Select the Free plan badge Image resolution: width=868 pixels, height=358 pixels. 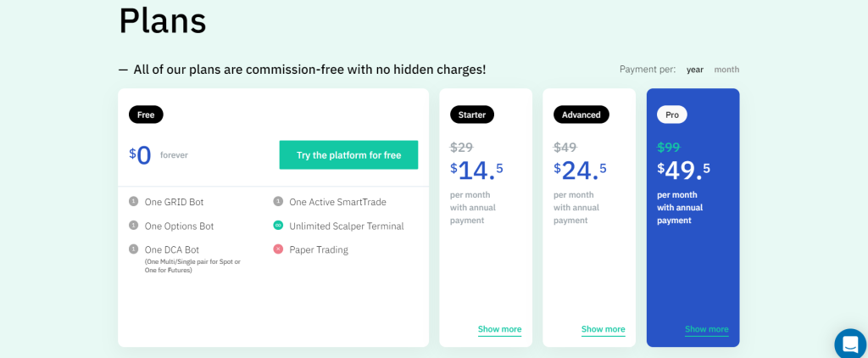point(146,115)
